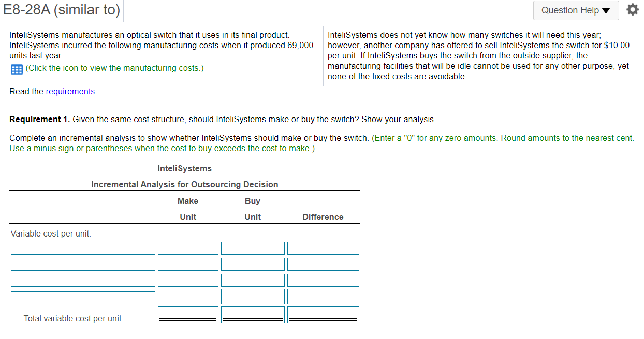The width and height of the screenshot is (644, 339).
Task: Click the Buy Unit field in the first row
Action: click(253, 248)
